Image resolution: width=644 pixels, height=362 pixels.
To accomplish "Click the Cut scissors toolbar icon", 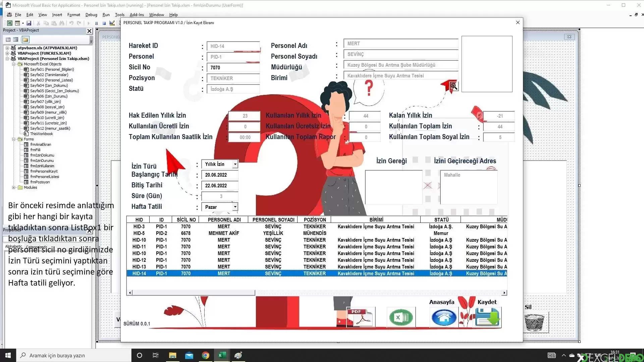I will 38,23.
